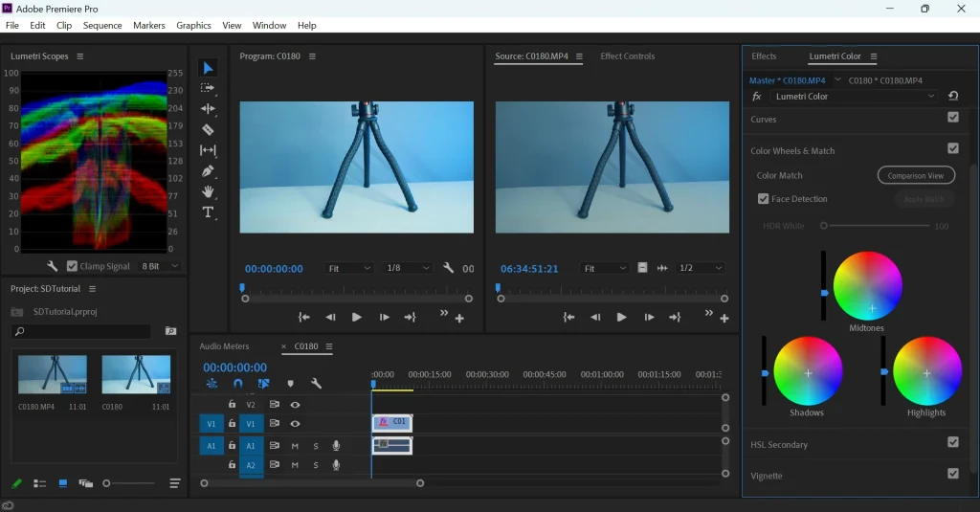Viewport: 980px width, 512px height.
Task: Expand the HSL Secondary section
Action: (779, 444)
